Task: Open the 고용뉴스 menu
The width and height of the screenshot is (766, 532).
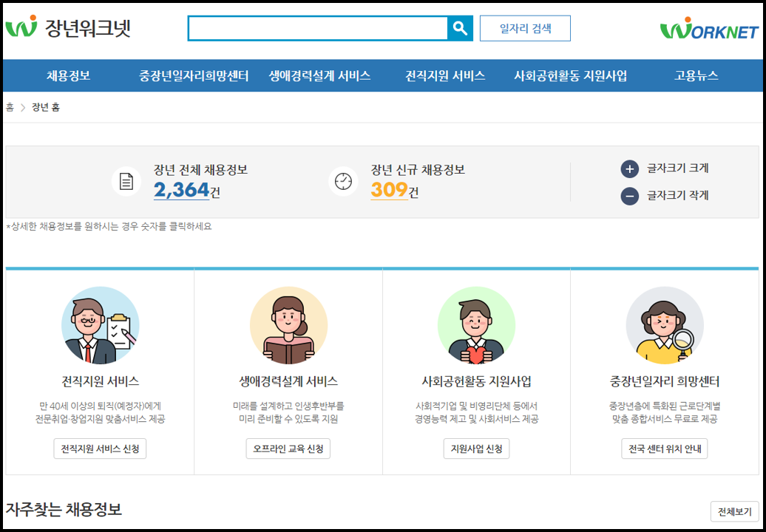Action: point(696,75)
